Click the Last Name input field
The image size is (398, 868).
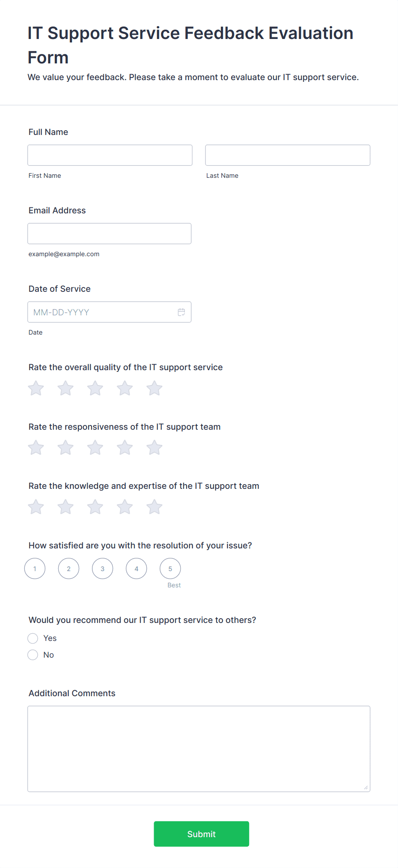288,155
